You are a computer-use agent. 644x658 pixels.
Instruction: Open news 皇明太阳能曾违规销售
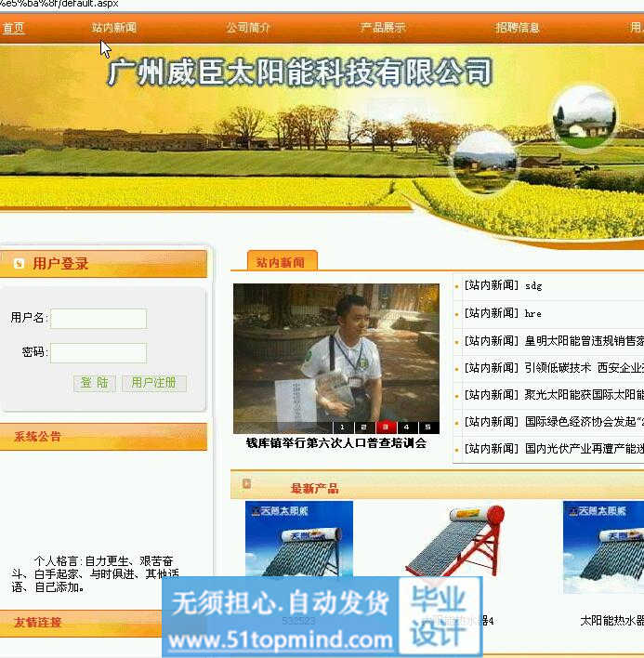pos(584,341)
